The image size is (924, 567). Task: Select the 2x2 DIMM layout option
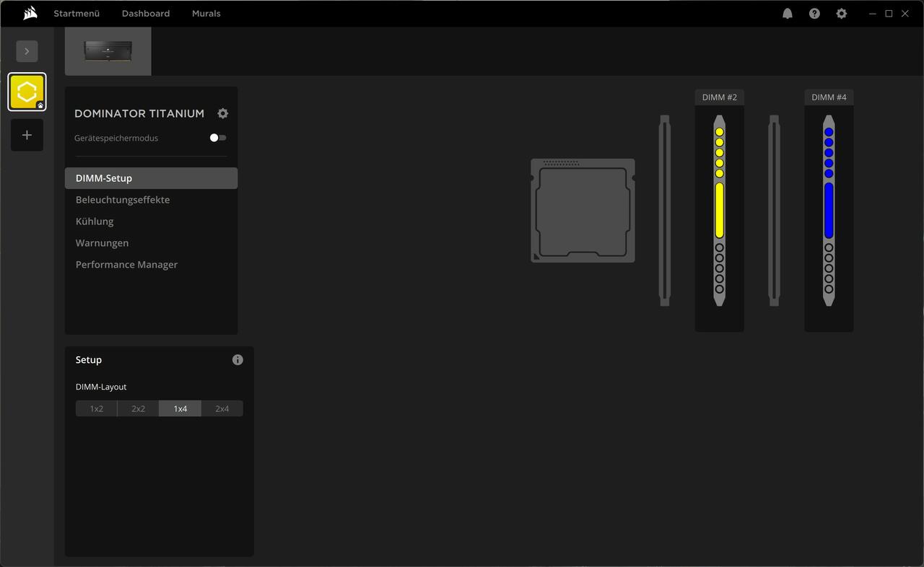click(138, 409)
